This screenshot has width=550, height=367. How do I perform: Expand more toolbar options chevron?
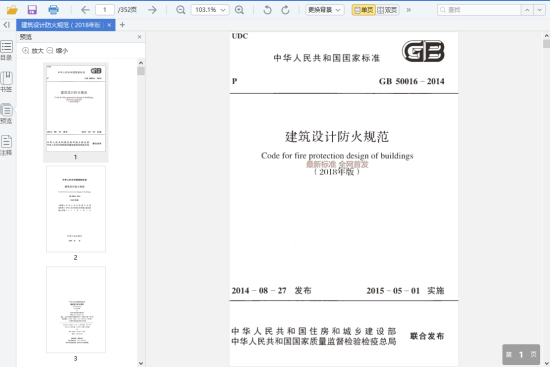(409, 10)
